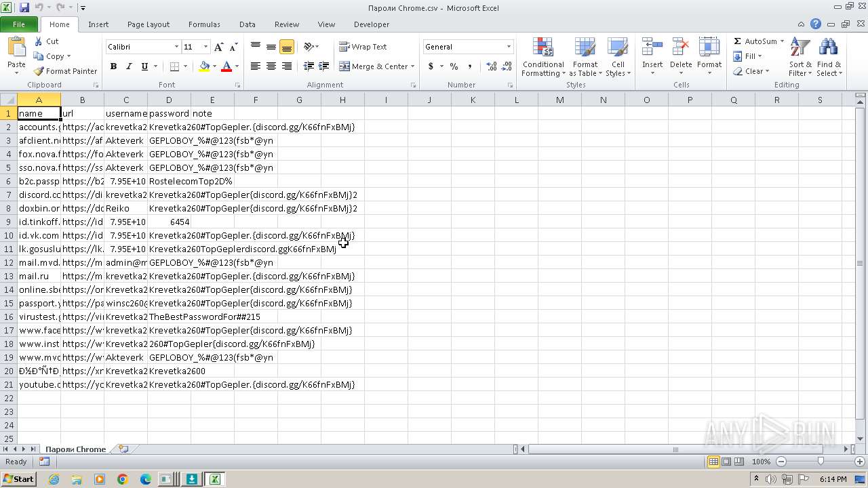Click the Select All corner button
Image resolution: width=868 pixels, height=488 pixels.
[x=9, y=100]
